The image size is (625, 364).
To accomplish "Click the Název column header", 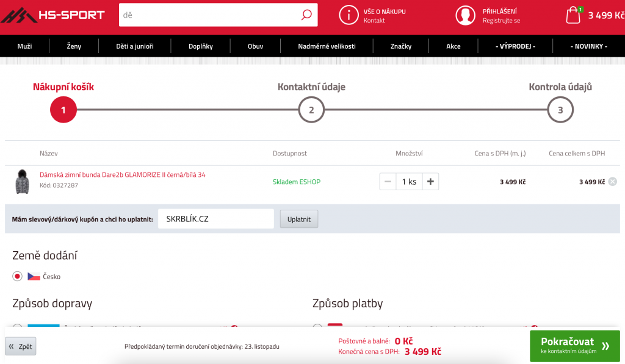I will tap(49, 153).
